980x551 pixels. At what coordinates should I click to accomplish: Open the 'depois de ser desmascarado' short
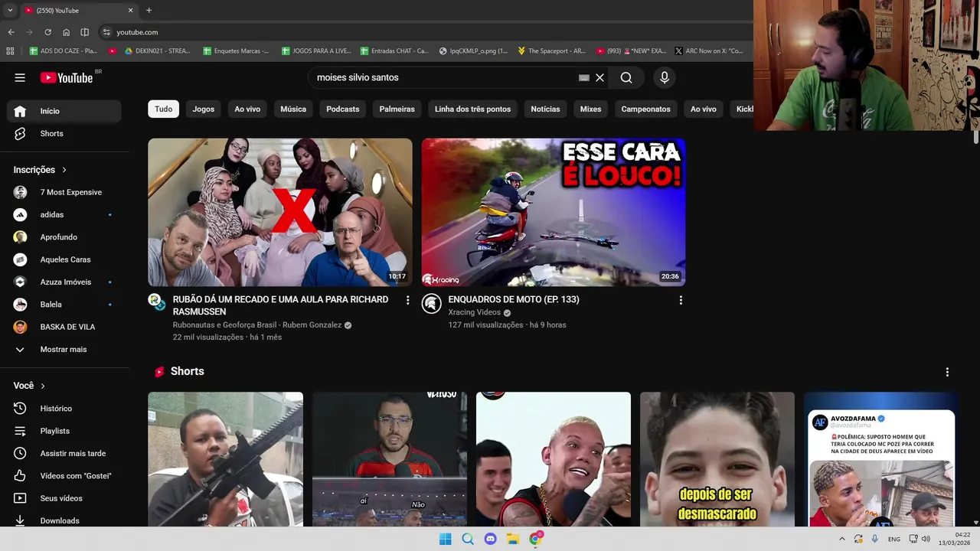717,459
